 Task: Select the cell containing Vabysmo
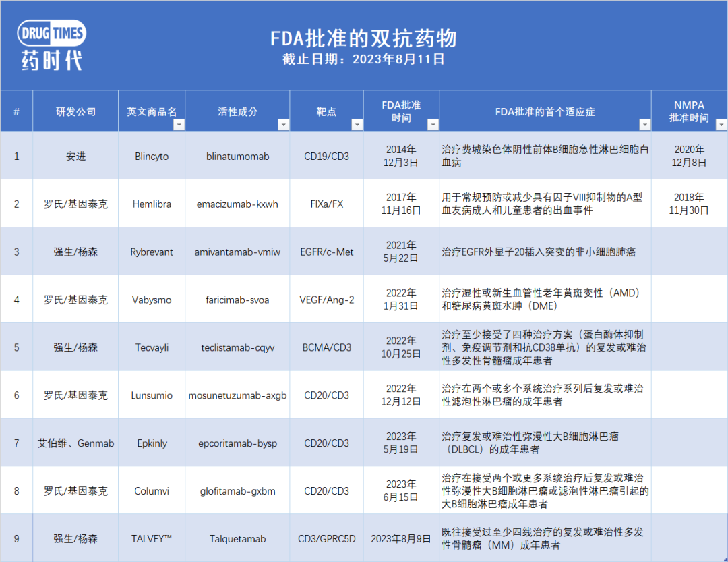152,300
